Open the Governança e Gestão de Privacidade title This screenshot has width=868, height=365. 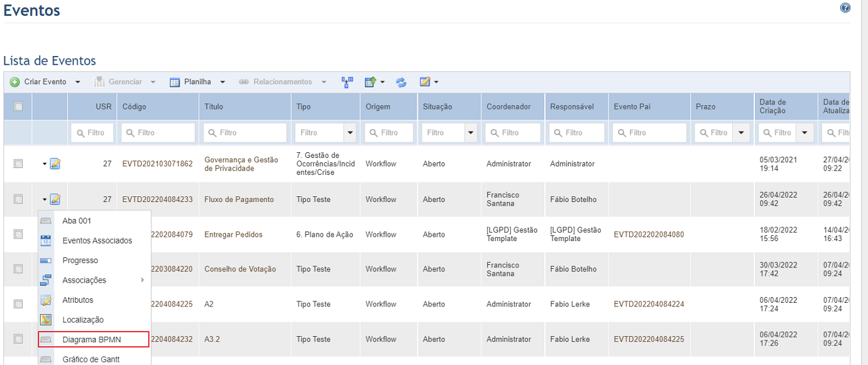(x=241, y=164)
